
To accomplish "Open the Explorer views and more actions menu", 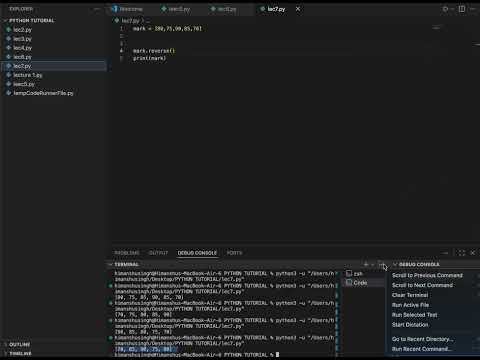I will pyautogui.click(x=97, y=9).
